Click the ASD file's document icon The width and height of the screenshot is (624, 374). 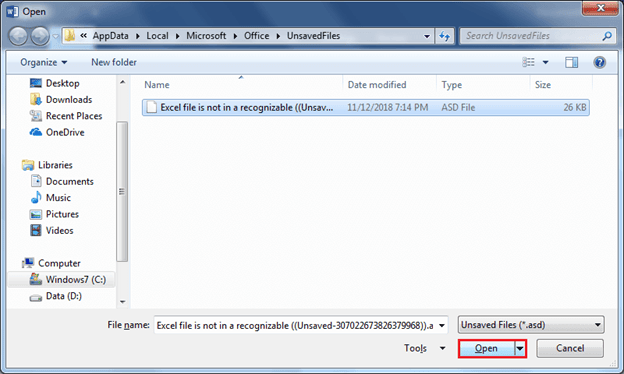151,107
